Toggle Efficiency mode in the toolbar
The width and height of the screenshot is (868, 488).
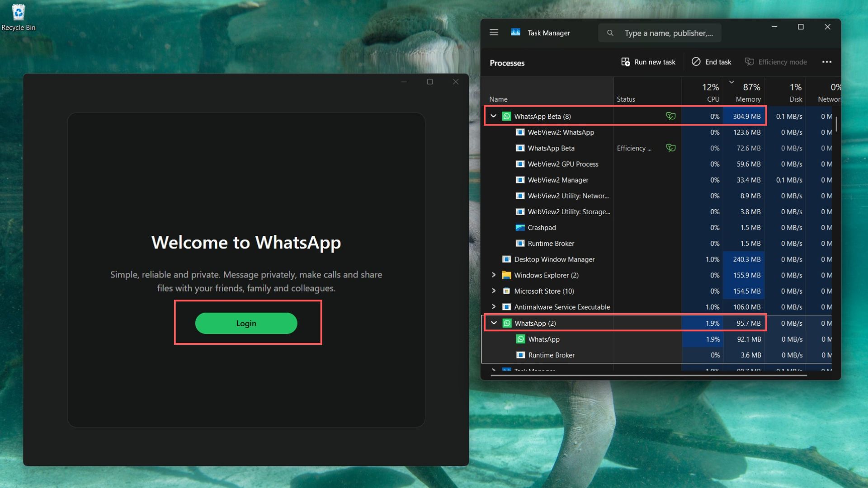point(776,61)
